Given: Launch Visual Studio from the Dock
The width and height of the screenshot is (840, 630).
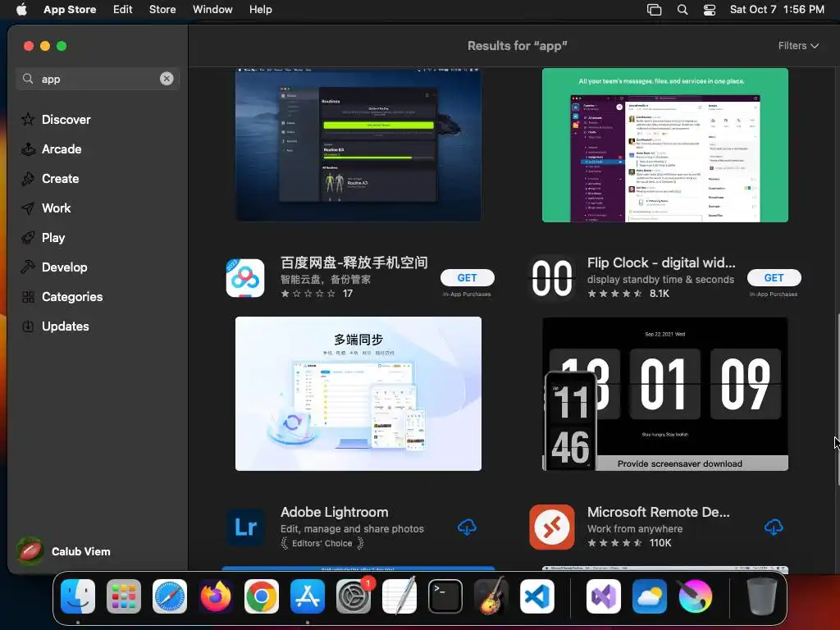Looking at the screenshot, I should 604,596.
